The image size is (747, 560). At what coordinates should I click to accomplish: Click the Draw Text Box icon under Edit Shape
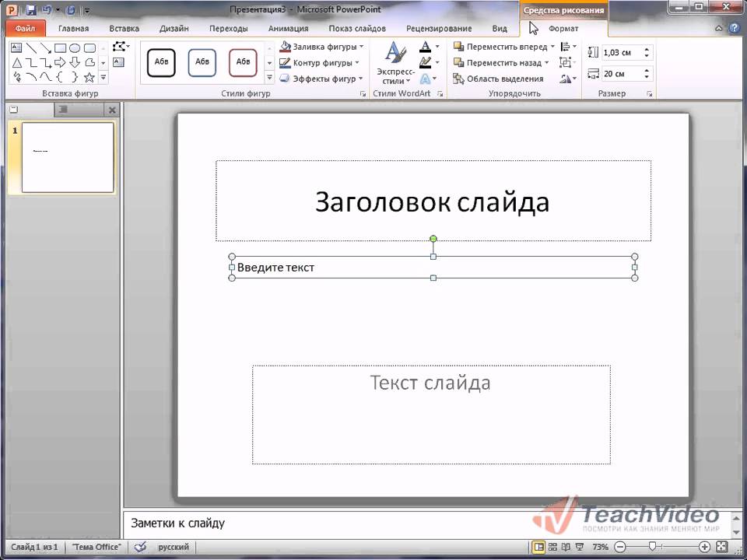pos(118,62)
